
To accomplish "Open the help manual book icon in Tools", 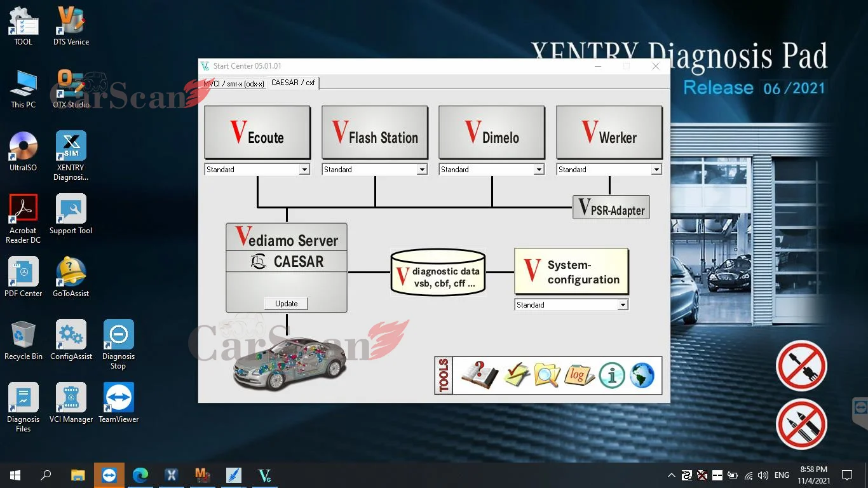I will (x=480, y=375).
